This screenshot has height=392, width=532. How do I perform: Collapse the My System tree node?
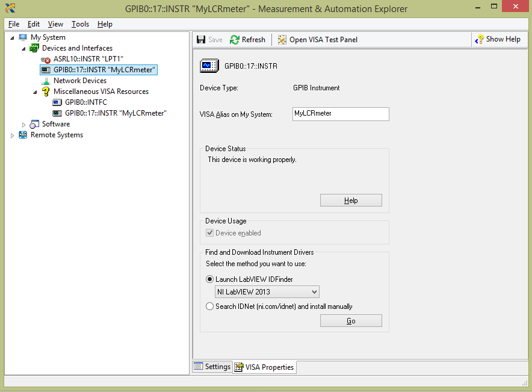pyautogui.click(x=12, y=38)
